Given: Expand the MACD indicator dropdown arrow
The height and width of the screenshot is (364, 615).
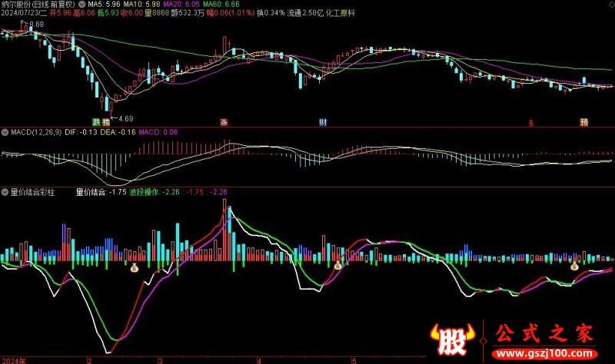Looking at the screenshot, I should pos(5,132).
